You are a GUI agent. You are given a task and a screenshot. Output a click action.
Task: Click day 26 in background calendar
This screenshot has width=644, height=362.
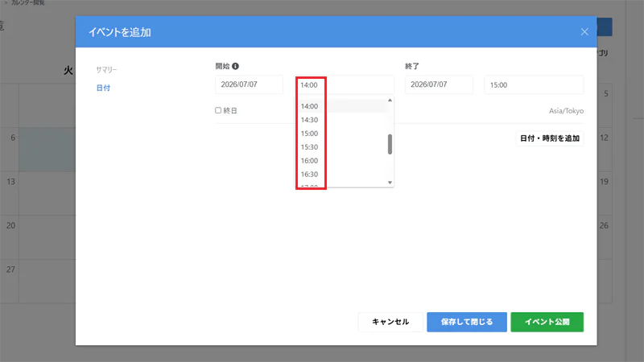pyautogui.click(x=604, y=225)
